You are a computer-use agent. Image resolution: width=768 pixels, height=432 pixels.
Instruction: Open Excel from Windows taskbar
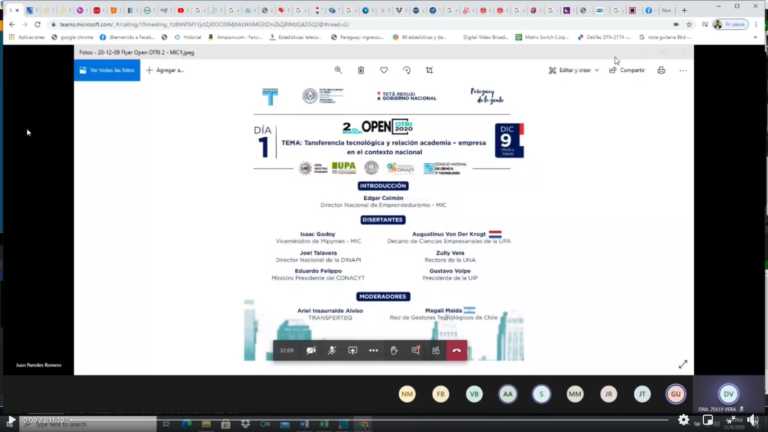point(324,425)
